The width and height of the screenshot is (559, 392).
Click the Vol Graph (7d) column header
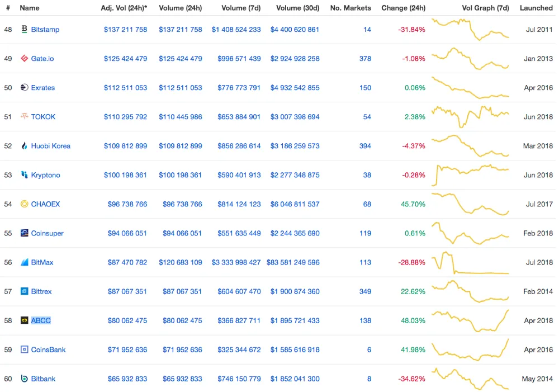pos(485,8)
